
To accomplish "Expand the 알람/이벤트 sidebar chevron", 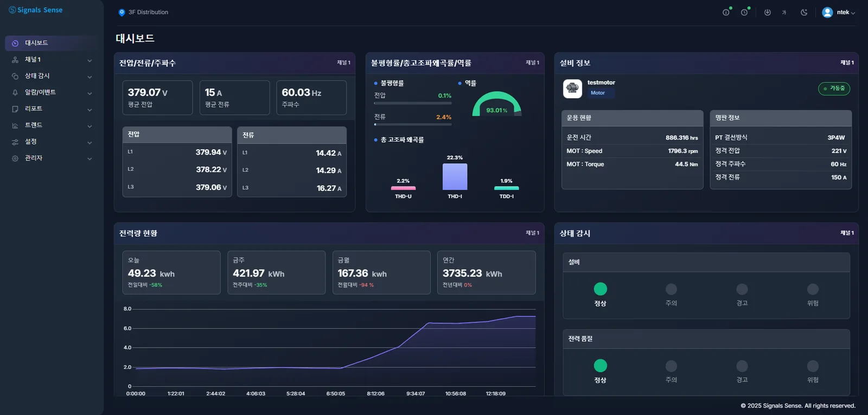I will (x=90, y=93).
